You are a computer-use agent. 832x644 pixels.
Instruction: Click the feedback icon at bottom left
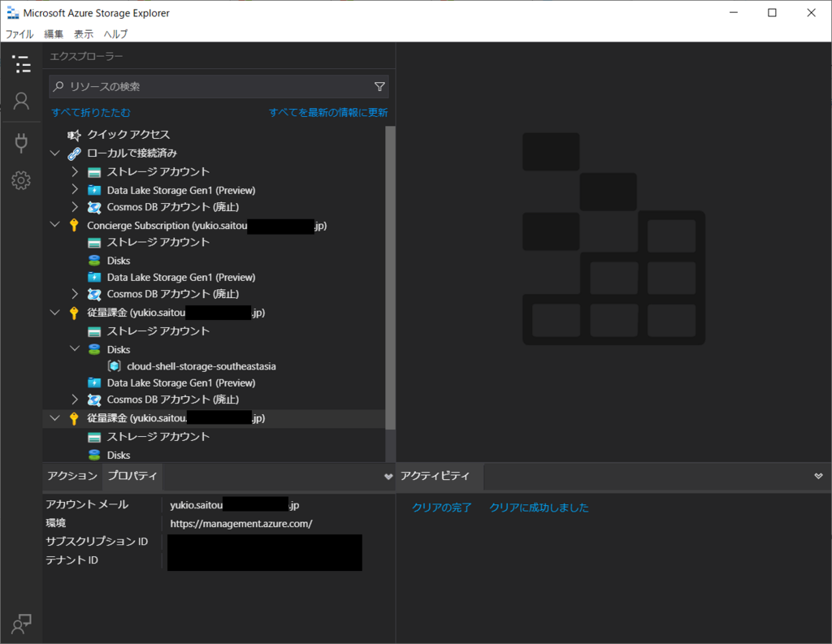(21, 623)
